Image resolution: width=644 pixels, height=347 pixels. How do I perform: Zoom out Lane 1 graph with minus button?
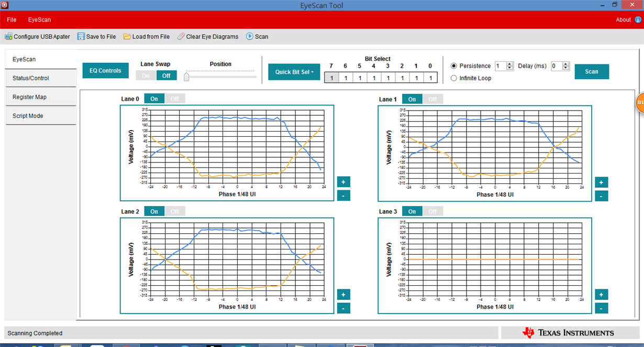[x=601, y=196]
